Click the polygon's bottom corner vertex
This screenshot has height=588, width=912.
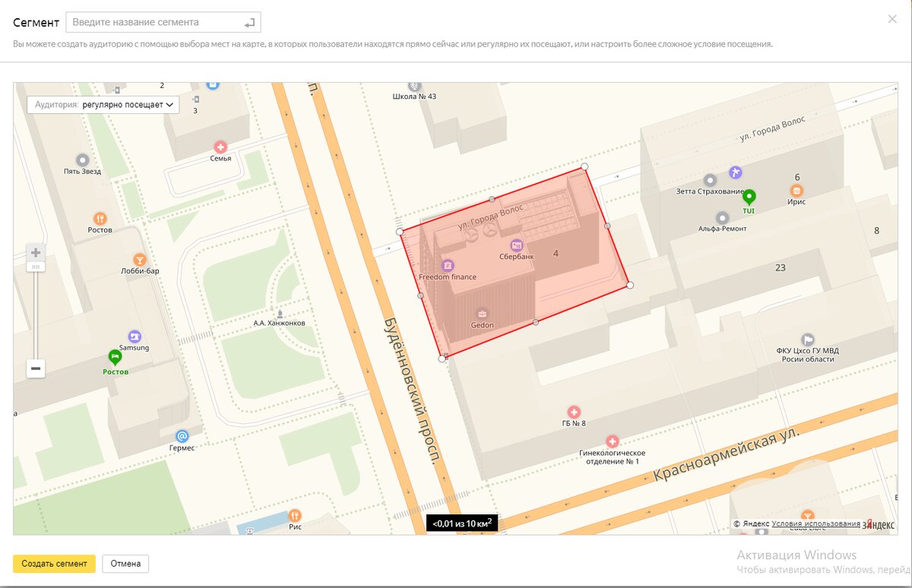[442, 359]
